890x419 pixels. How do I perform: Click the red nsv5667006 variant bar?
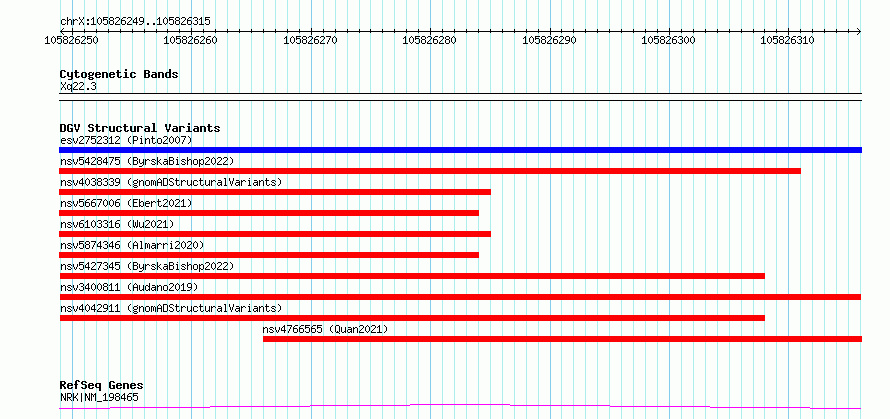point(269,213)
